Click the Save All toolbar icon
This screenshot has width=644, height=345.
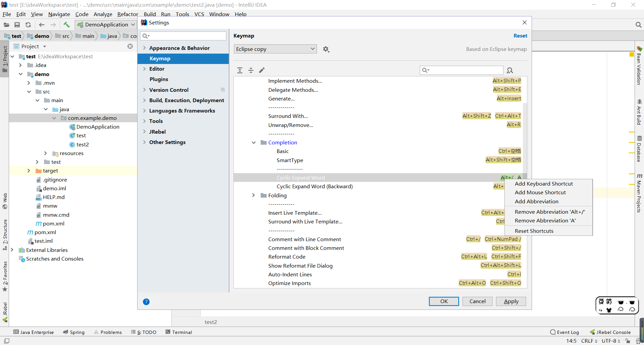click(17, 25)
